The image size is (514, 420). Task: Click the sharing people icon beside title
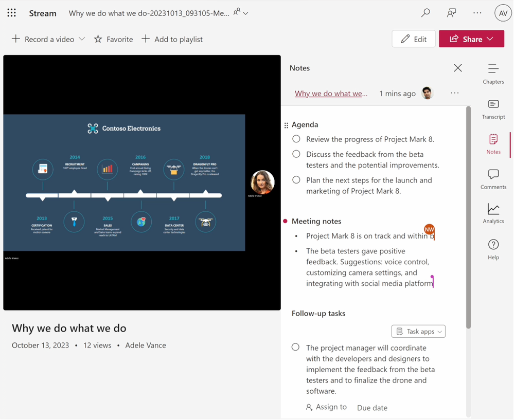pyautogui.click(x=237, y=12)
